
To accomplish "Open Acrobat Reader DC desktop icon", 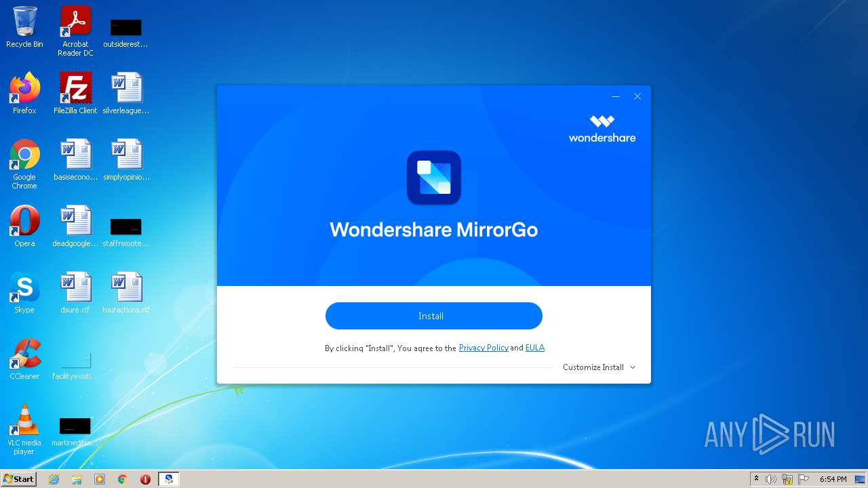I will 75,31.
